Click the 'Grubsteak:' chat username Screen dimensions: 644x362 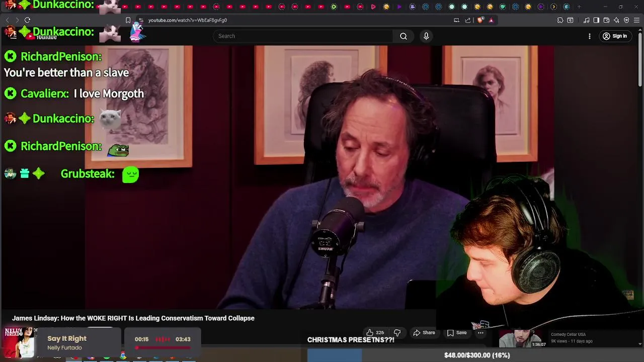click(x=88, y=174)
